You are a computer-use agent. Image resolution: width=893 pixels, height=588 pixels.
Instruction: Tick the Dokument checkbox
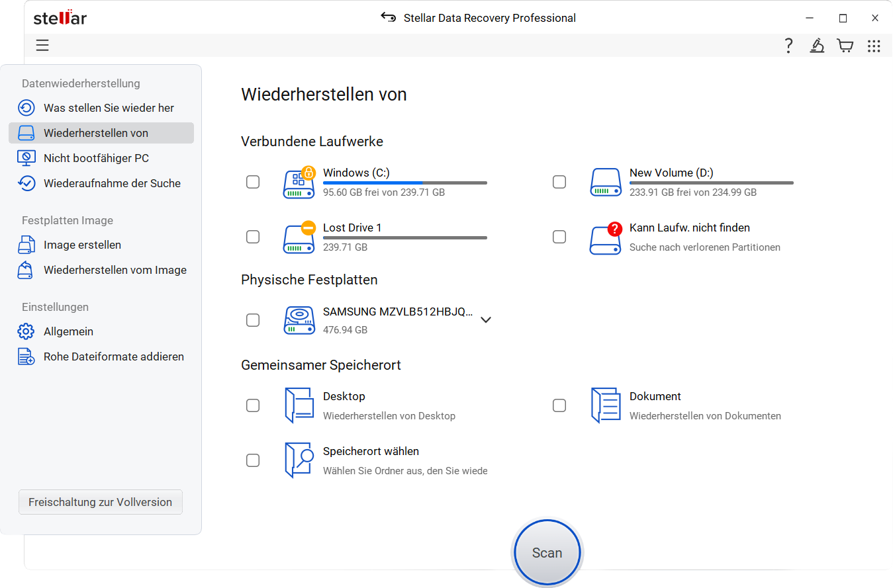pyautogui.click(x=559, y=405)
